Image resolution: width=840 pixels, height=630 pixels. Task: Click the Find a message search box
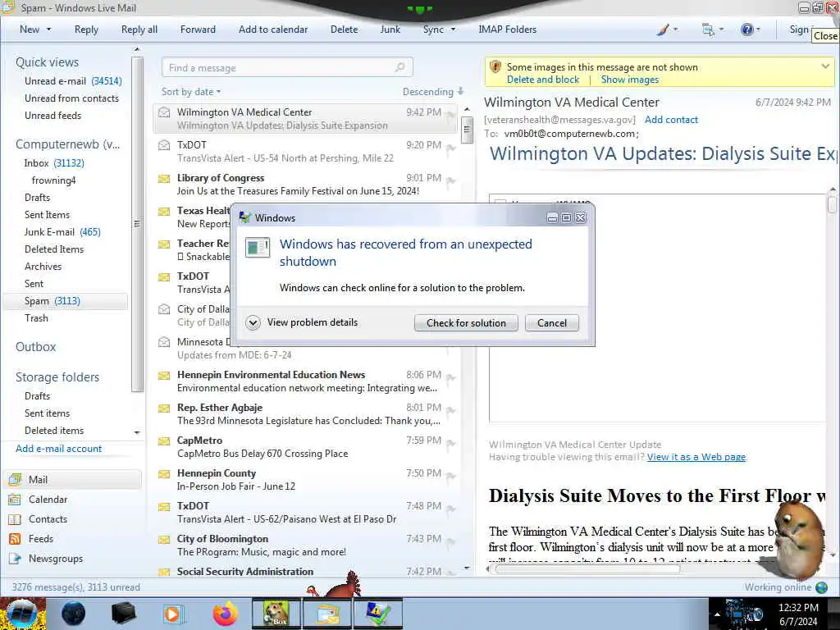pos(287,67)
